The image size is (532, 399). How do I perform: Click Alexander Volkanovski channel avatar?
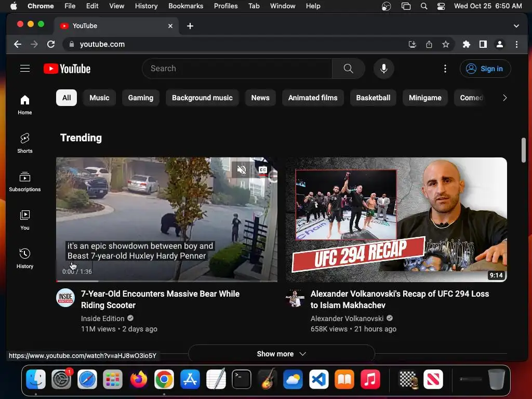pyautogui.click(x=295, y=298)
